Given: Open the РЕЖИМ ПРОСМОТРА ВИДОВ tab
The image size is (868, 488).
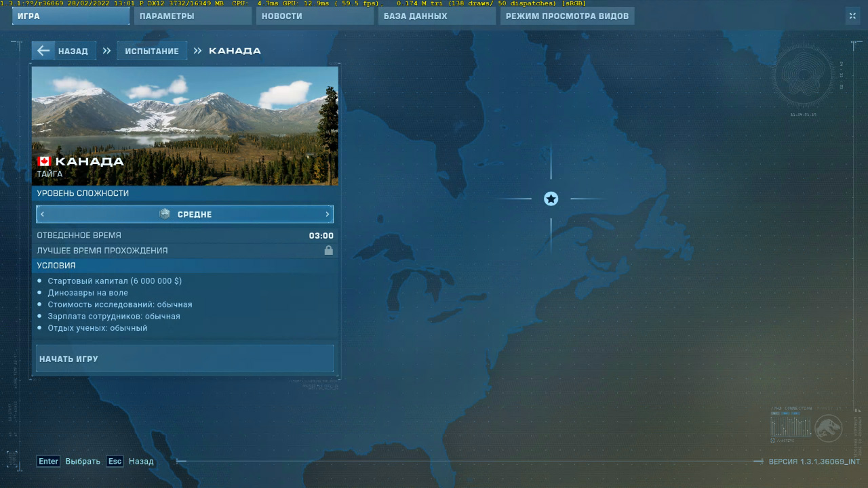Looking at the screenshot, I should 567,16.
